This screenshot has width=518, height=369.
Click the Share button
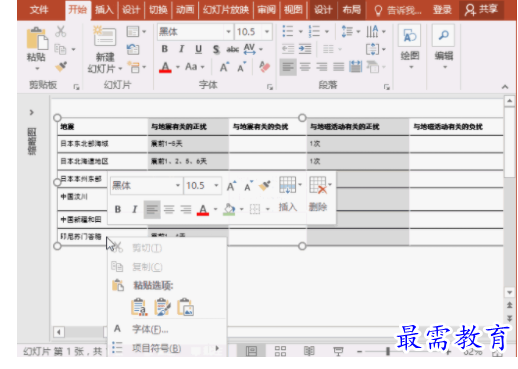click(x=481, y=10)
